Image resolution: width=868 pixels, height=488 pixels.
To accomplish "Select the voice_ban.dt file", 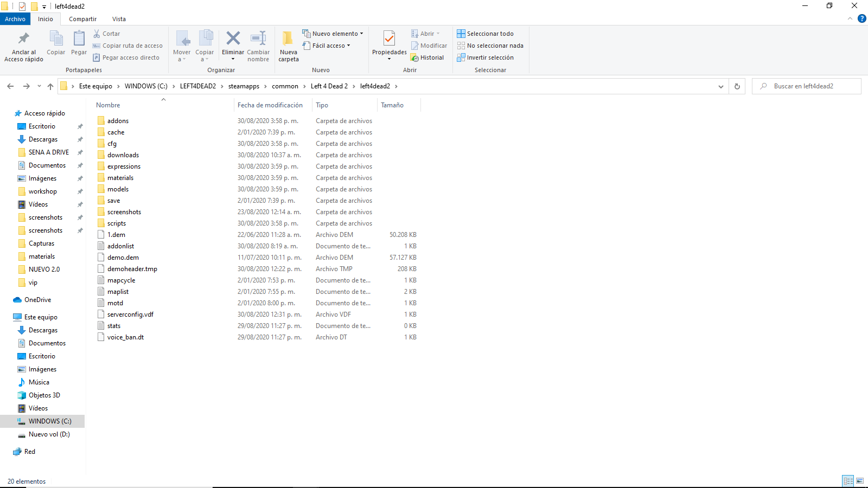I will [x=125, y=337].
